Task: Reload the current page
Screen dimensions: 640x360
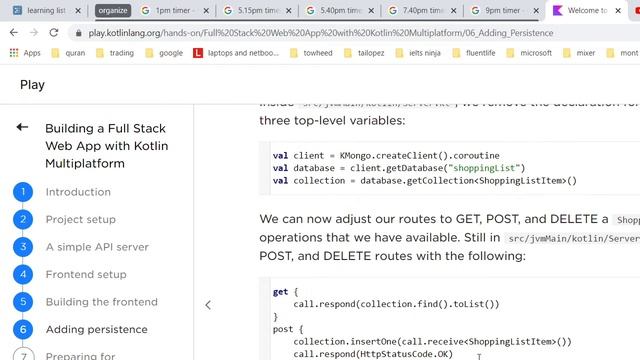Action: pyautogui.click(x=54, y=33)
